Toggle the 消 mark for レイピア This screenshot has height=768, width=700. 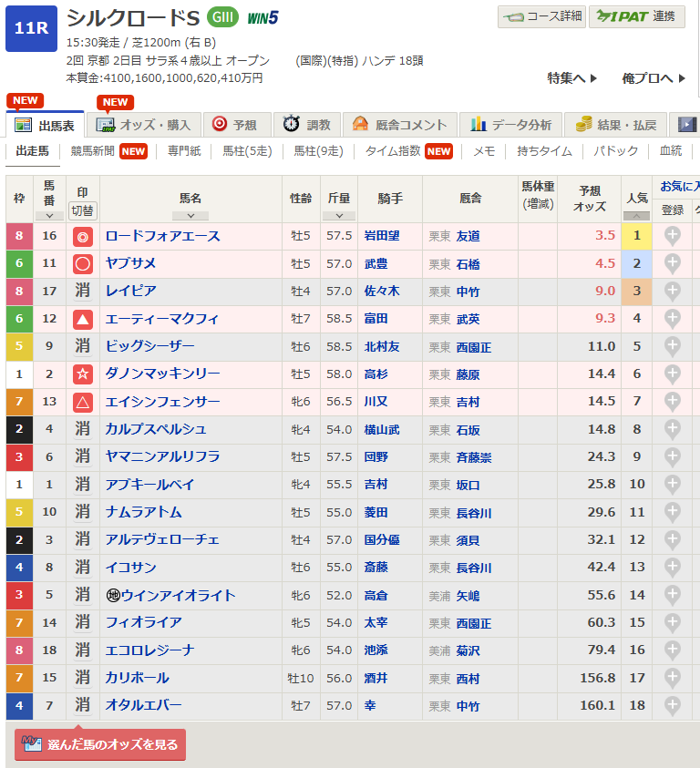pos(82,291)
